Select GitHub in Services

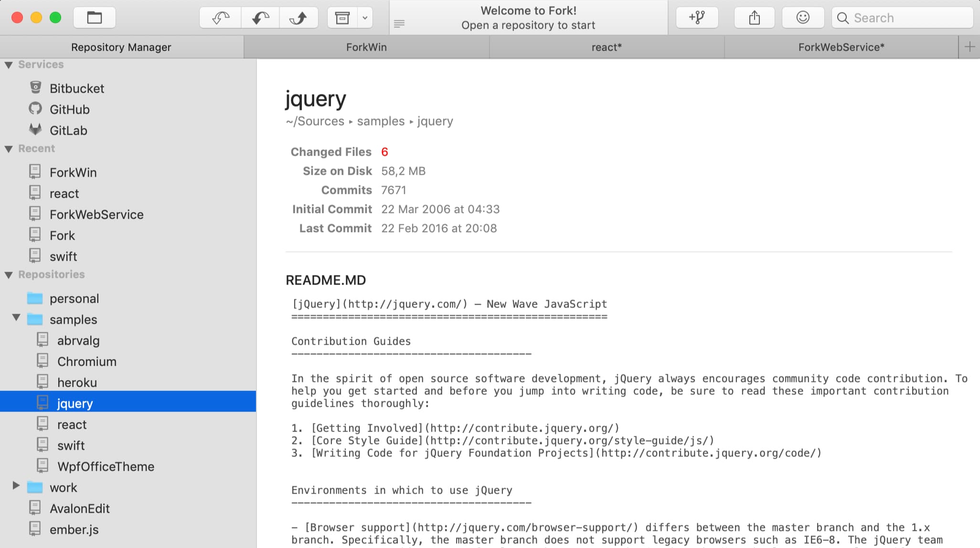tap(70, 109)
